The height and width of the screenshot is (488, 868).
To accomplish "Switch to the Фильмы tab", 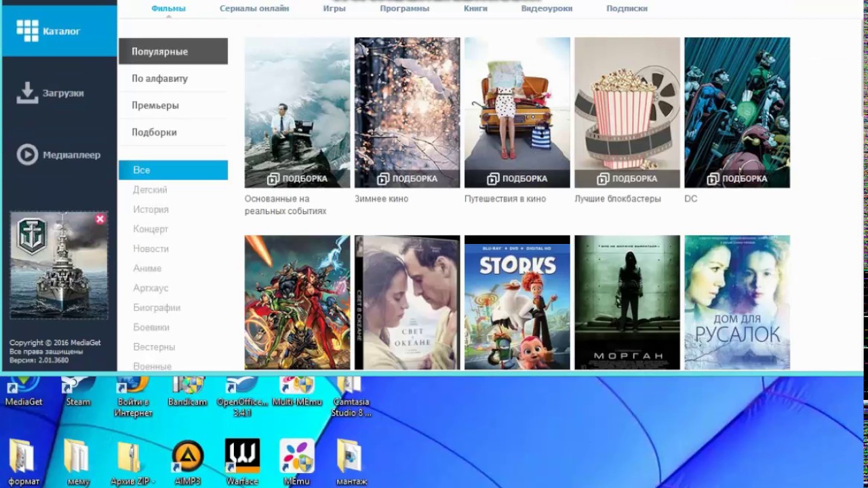I will tap(168, 9).
